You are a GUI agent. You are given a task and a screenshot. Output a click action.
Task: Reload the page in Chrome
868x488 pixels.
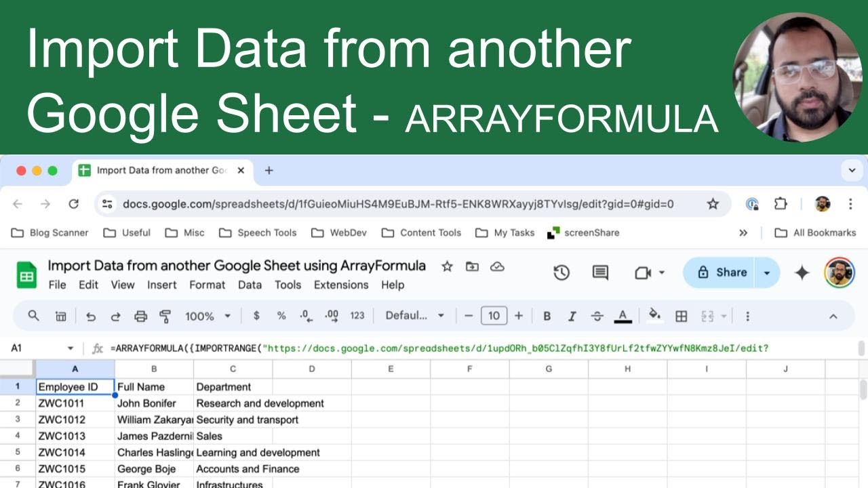pyautogui.click(x=74, y=204)
